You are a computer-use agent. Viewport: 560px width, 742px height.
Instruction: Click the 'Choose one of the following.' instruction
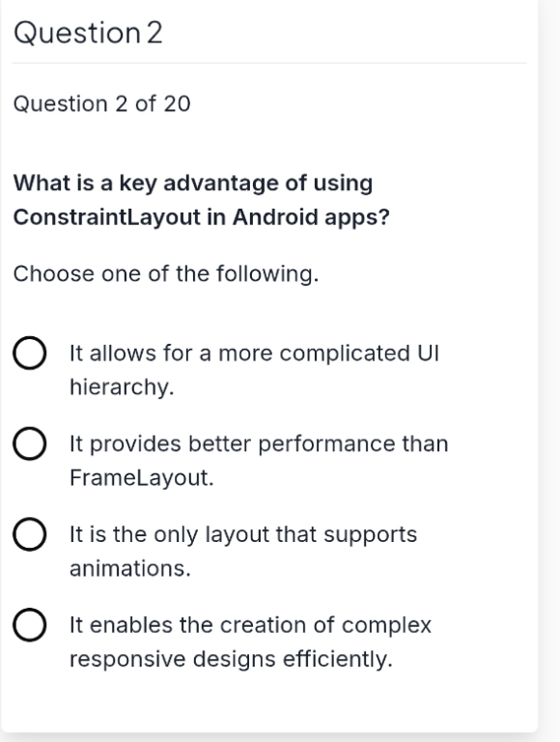click(166, 273)
